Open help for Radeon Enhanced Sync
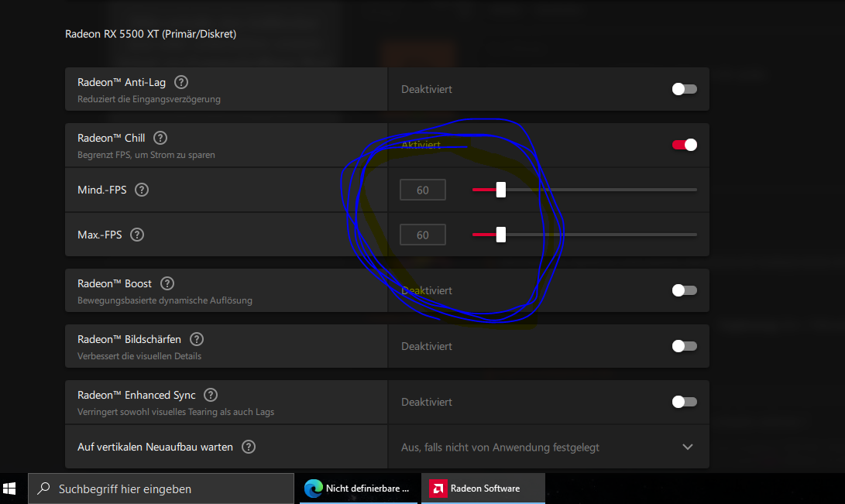Screen dimensions: 845x504 (211, 396)
